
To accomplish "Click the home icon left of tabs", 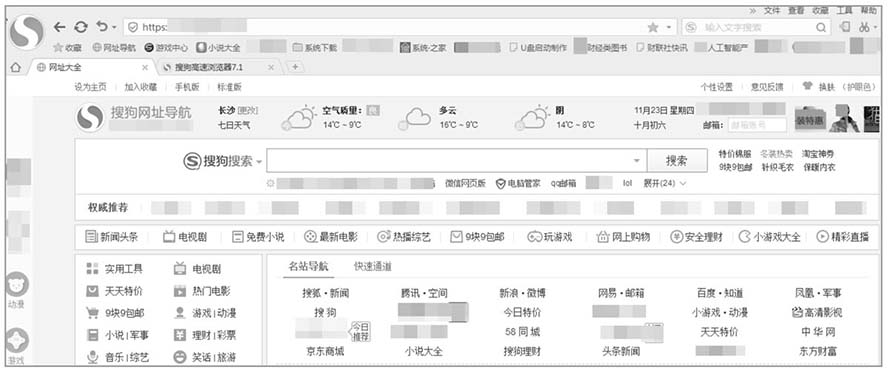I will click(x=15, y=68).
